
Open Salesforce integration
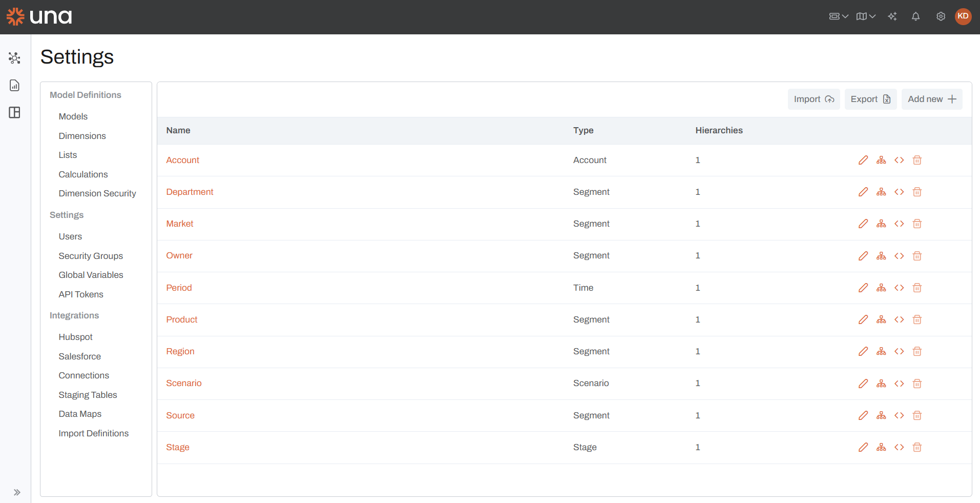[x=79, y=356]
